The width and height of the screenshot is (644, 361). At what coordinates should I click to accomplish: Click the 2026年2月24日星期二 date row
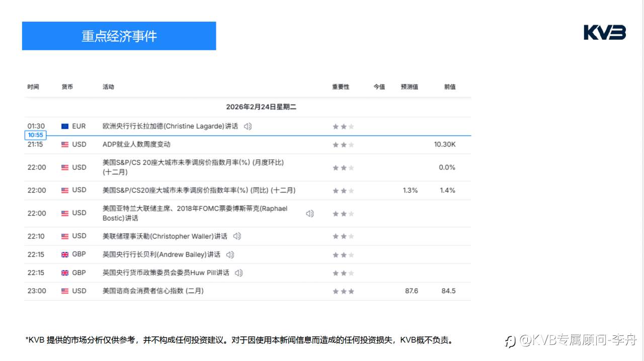pos(261,107)
